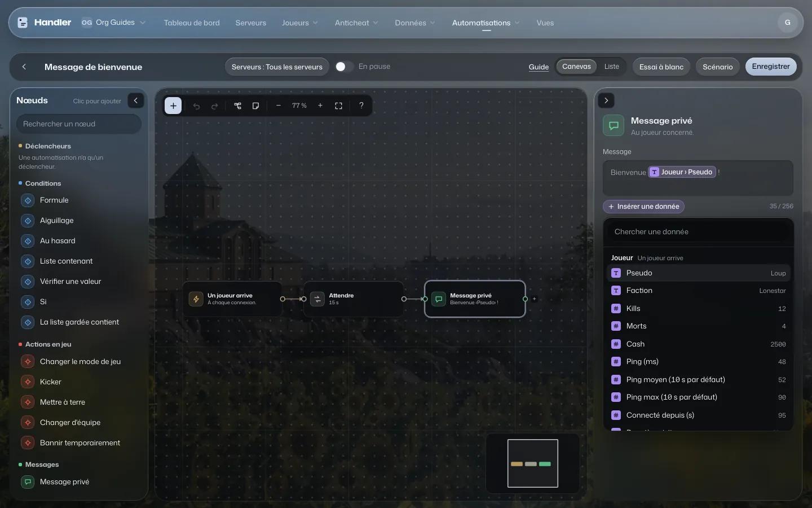Image resolution: width=812 pixels, height=508 pixels.
Task: Click the redo arrow in canvas toolbar
Action: 214,106
